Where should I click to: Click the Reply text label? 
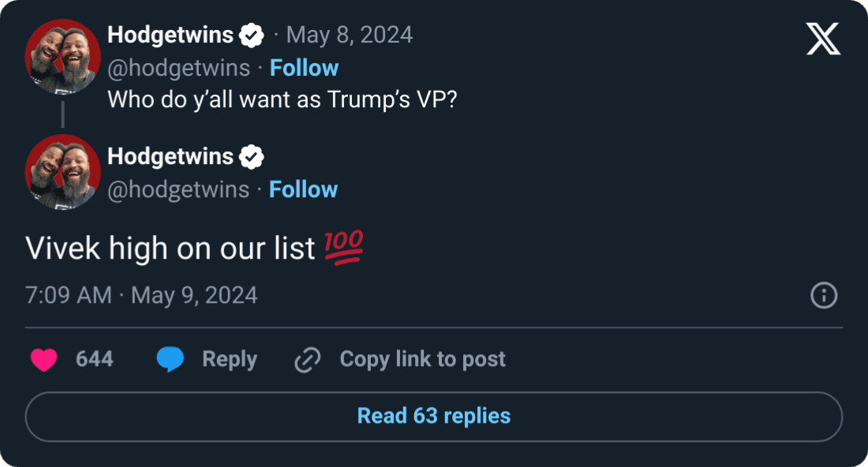point(230,360)
